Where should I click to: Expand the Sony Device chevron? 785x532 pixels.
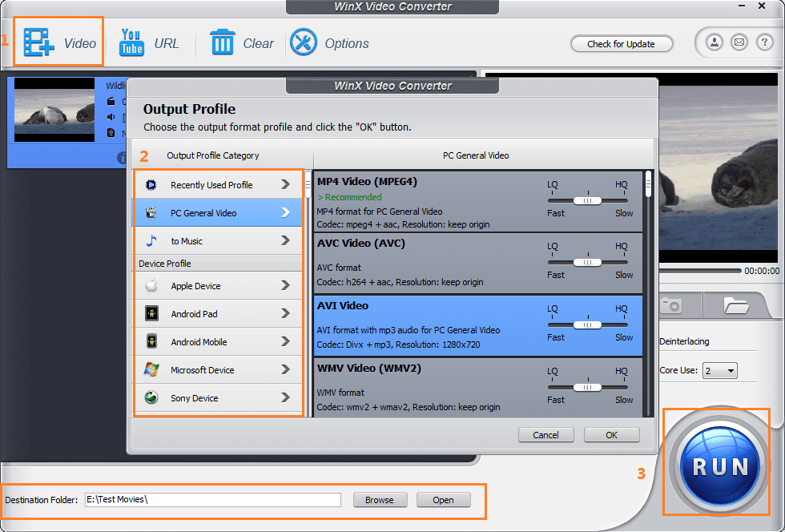click(285, 397)
